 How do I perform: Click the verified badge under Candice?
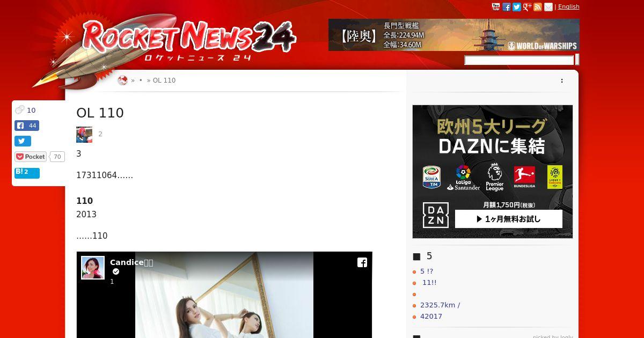click(x=115, y=272)
